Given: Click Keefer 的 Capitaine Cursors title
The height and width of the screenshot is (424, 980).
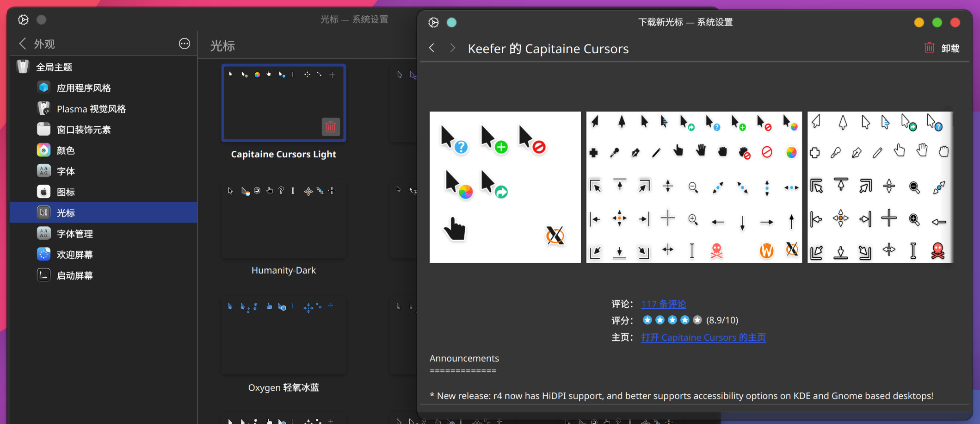Looking at the screenshot, I should (x=549, y=49).
